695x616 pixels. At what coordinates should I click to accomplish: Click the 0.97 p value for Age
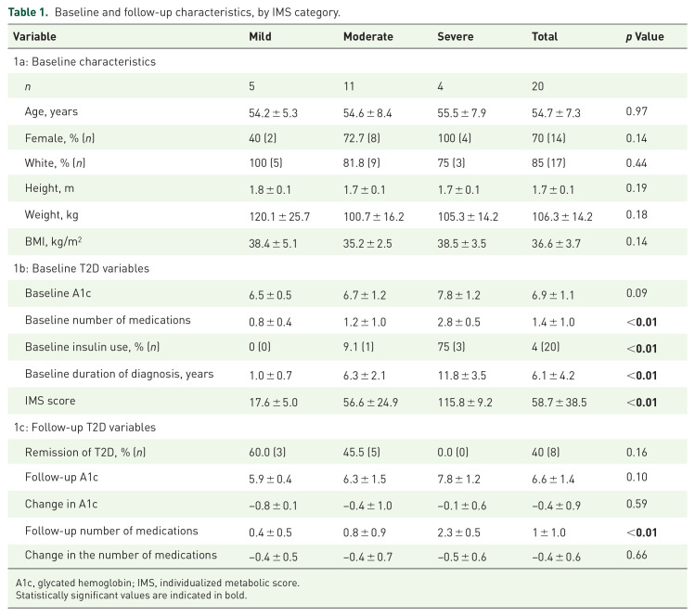point(638,111)
